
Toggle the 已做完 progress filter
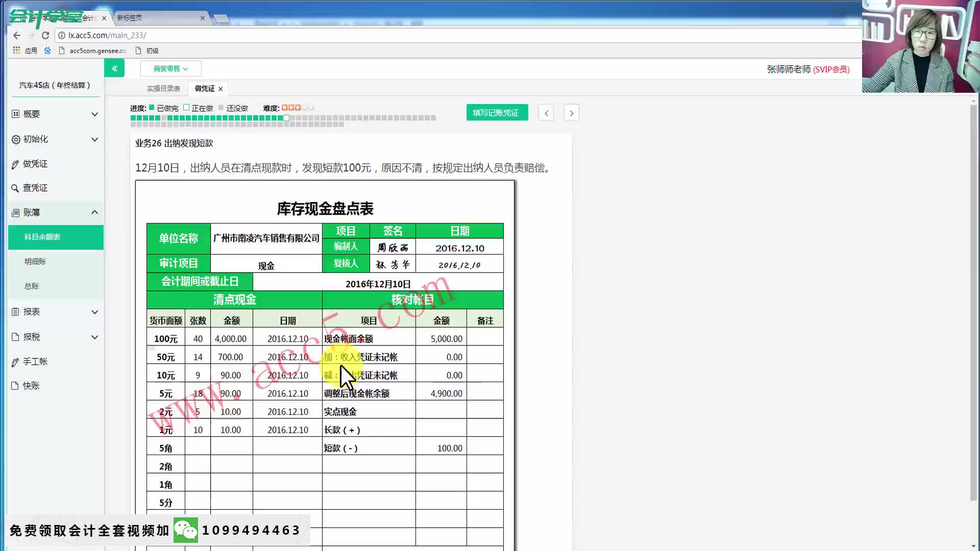point(152,108)
